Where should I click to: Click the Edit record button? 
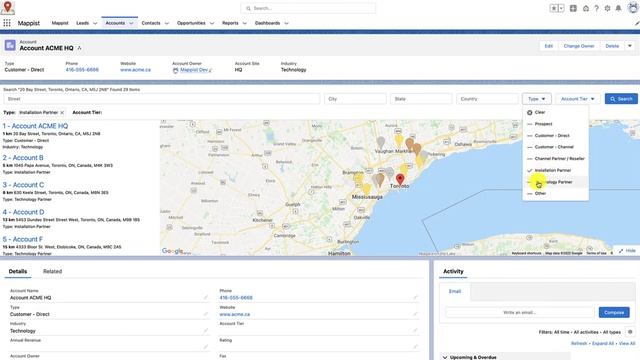coord(549,46)
